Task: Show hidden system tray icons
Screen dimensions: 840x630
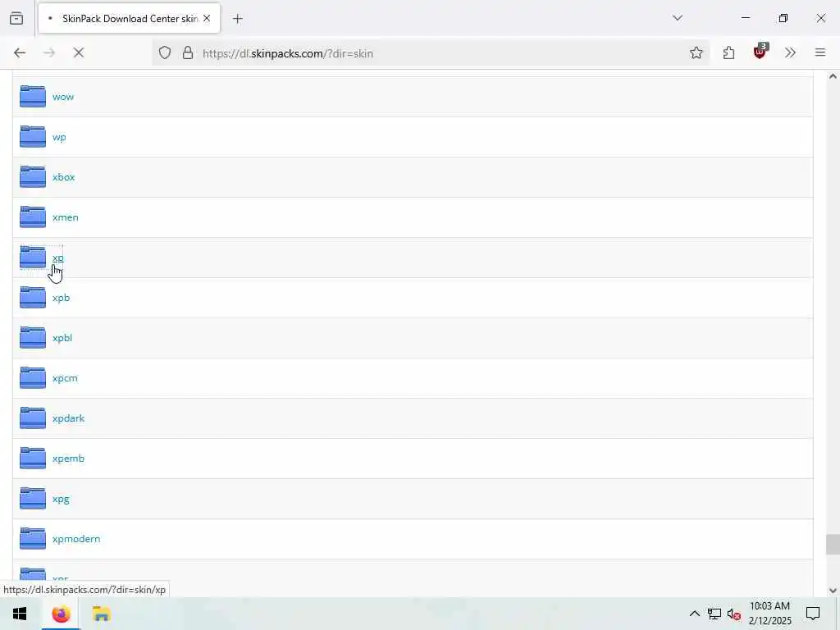Action: pos(694,614)
